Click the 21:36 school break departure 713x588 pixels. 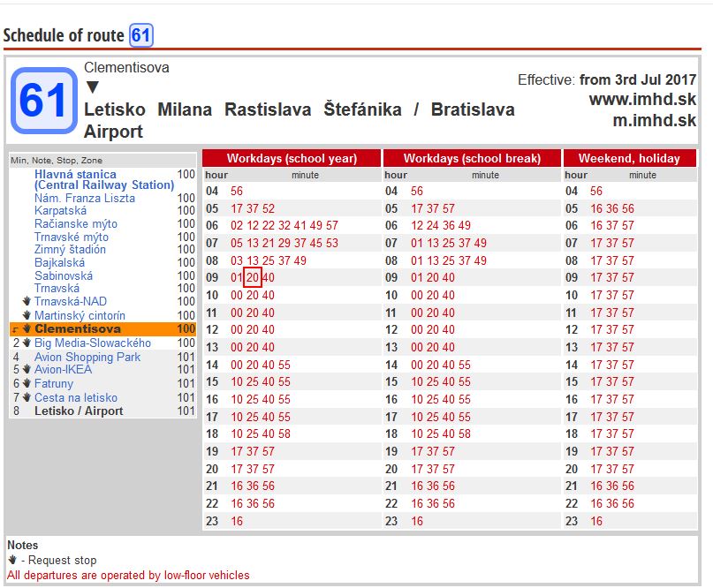pos(433,486)
